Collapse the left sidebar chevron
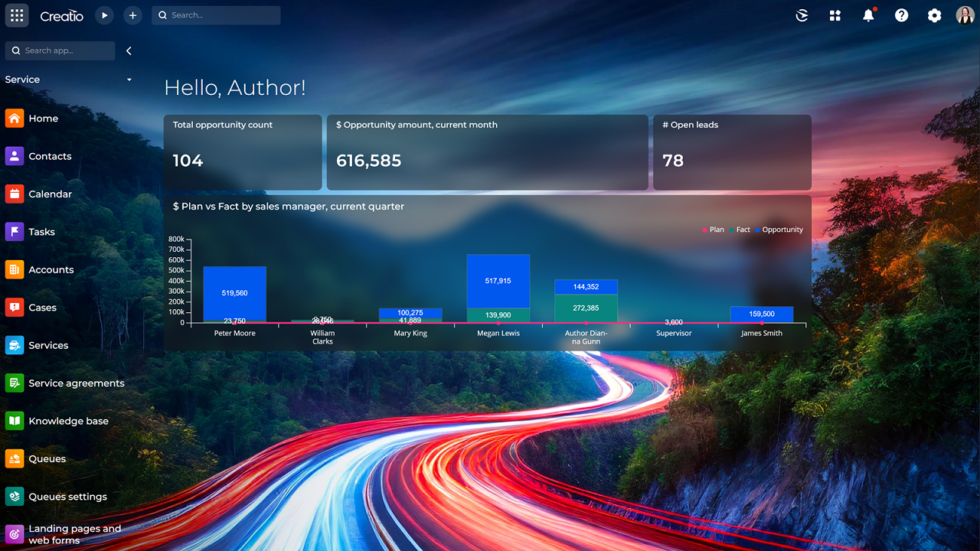 pyautogui.click(x=129, y=51)
